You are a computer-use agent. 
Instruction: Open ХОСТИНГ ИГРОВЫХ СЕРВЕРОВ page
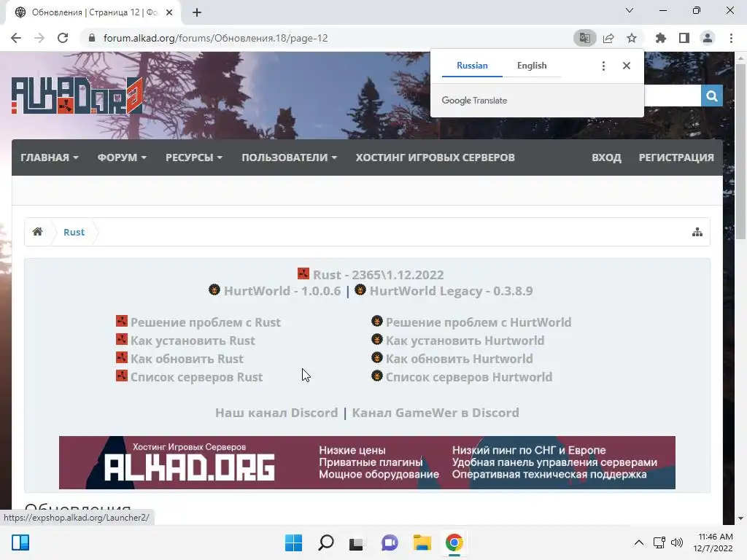[435, 157]
